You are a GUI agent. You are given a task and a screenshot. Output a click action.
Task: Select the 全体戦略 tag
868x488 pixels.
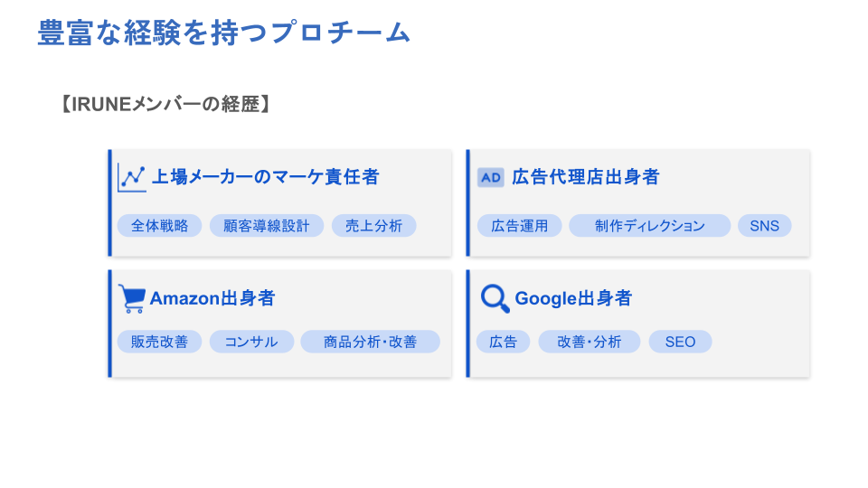(x=159, y=226)
